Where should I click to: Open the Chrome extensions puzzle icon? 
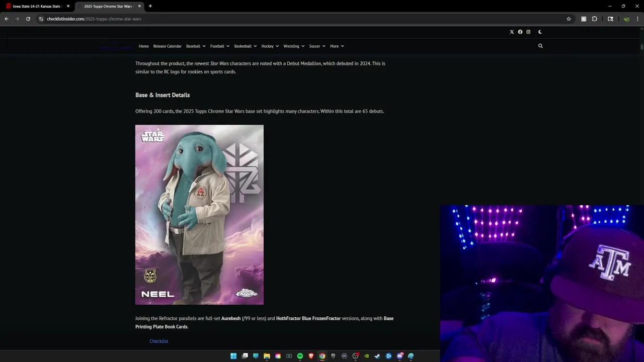tap(594, 19)
